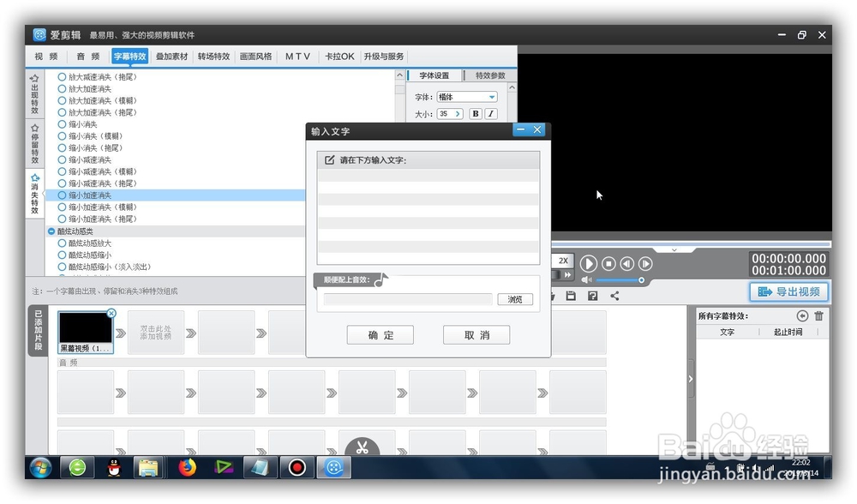Select the 消失特效 side tab
Screen dimensions: 857x504
pos(35,194)
